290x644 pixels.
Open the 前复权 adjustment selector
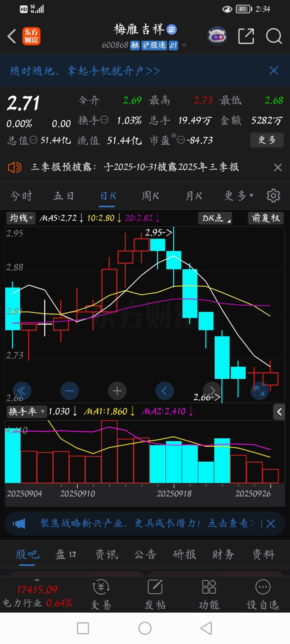(x=265, y=218)
